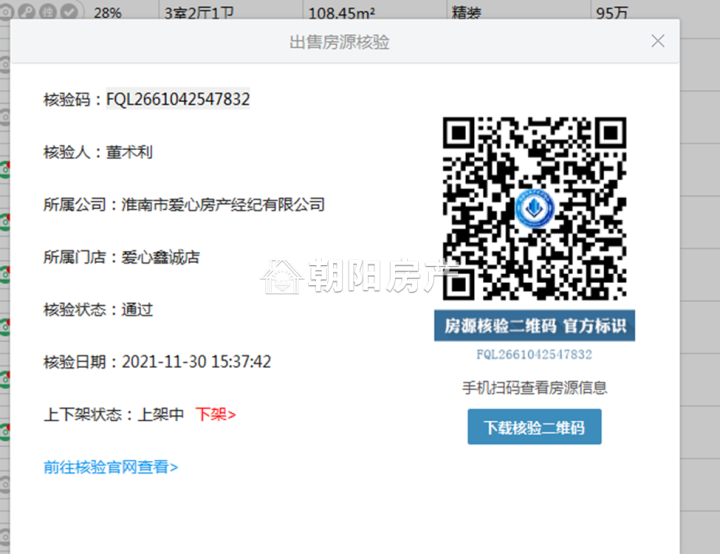Open the 前往核验官网查看> link
Image resolution: width=720 pixels, height=554 pixels.
[x=111, y=466]
